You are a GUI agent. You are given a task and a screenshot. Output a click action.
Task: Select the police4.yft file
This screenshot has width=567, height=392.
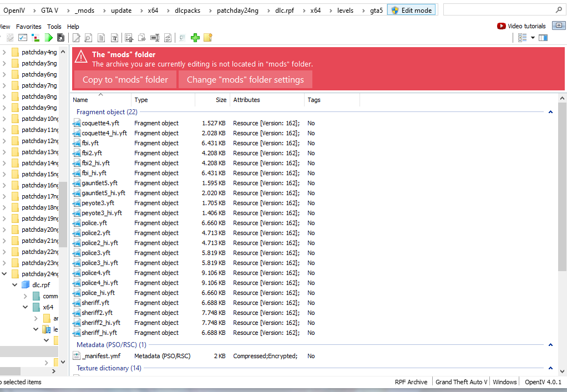point(95,273)
